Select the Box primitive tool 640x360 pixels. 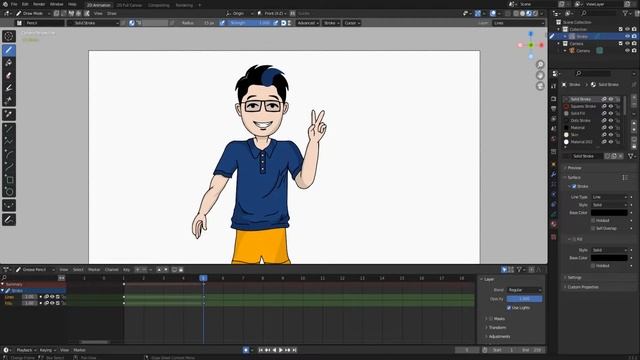pyautogui.click(x=9, y=179)
